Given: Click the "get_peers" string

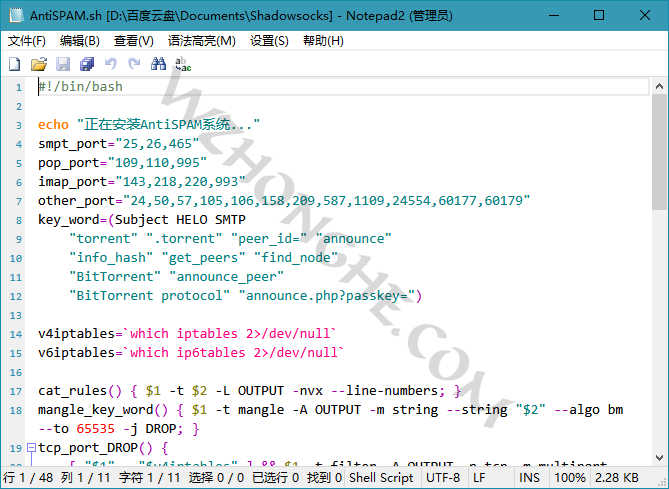Looking at the screenshot, I should [x=203, y=258].
